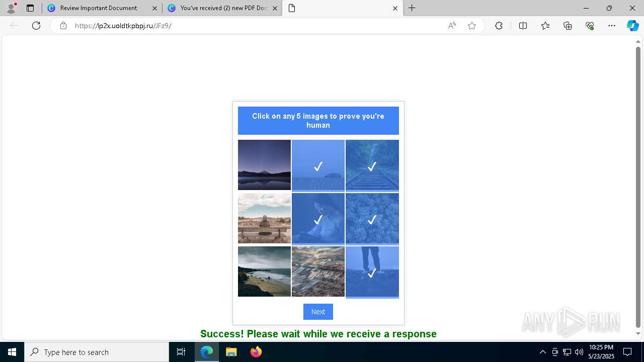Refresh the current page

click(x=36, y=26)
